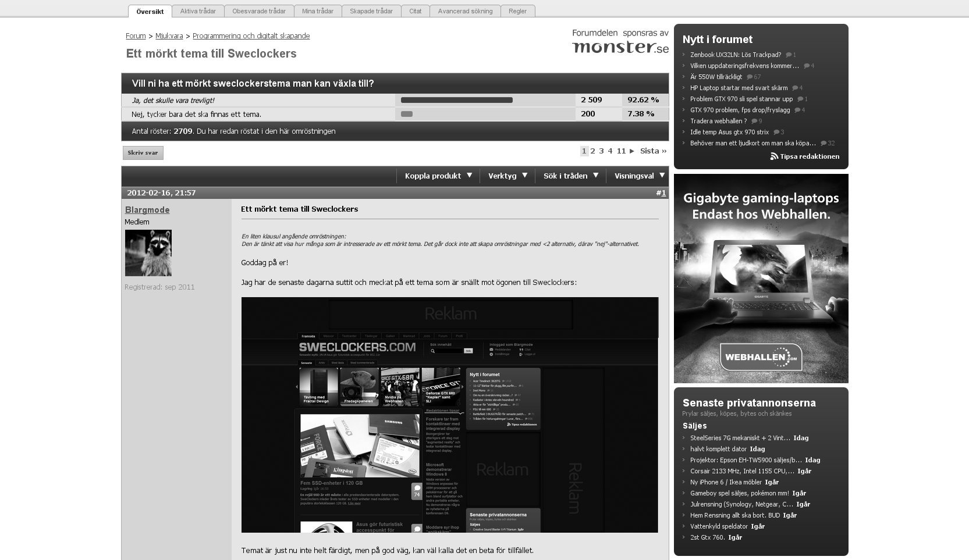Open thread Tradera webhallen ?

[719, 121]
